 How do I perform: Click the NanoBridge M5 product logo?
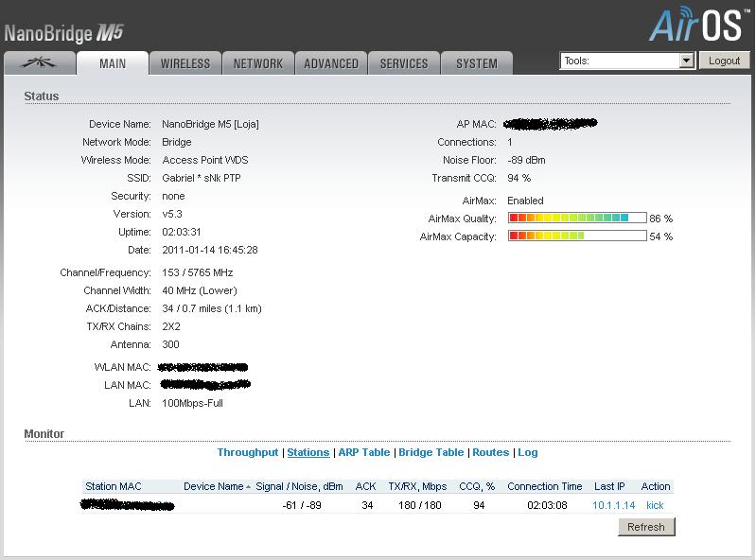click(x=63, y=33)
